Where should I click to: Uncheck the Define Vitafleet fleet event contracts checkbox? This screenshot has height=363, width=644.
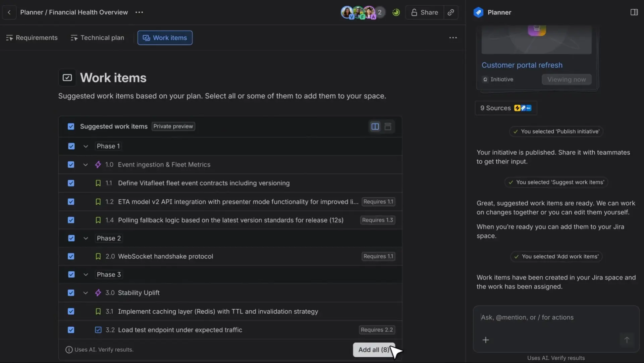point(71,183)
